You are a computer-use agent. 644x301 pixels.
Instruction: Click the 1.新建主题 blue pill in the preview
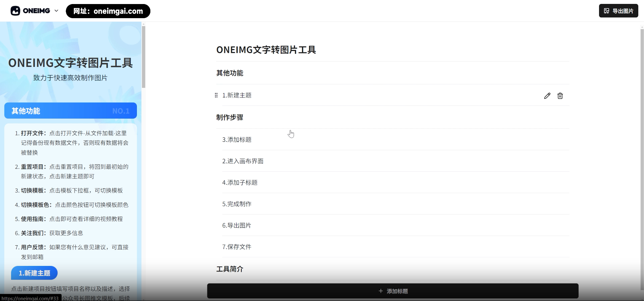tap(34, 273)
